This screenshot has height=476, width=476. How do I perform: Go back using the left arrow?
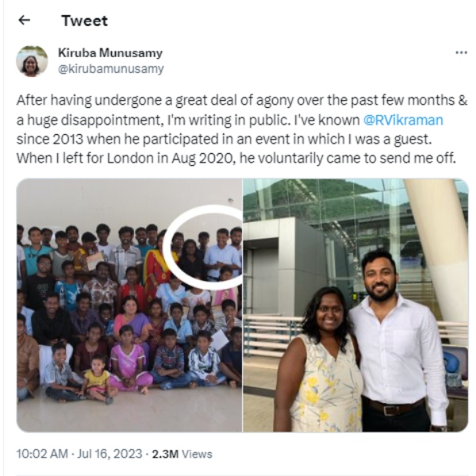25,21
